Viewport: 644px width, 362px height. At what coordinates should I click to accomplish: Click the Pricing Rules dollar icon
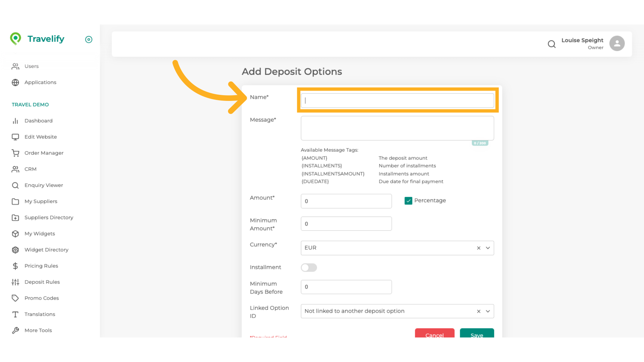click(15, 266)
